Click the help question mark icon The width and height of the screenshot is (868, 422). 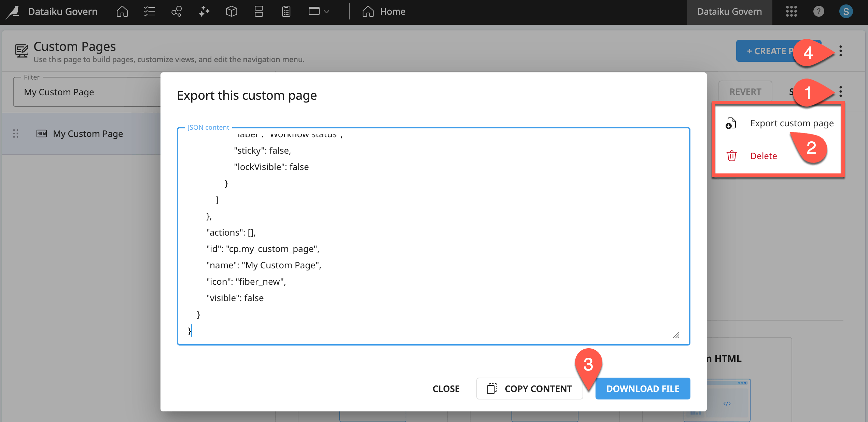click(819, 11)
